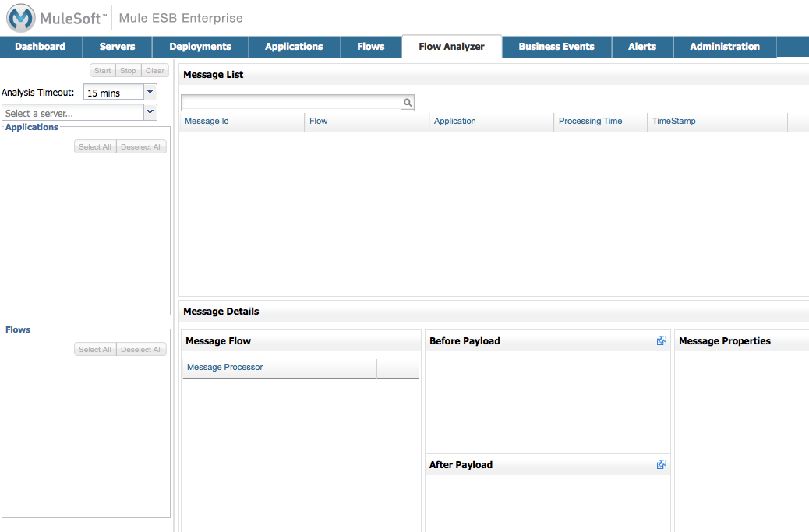Open the Administration tab
Image resolution: width=809 pixels, height=532 pixels.
point(724,47)
